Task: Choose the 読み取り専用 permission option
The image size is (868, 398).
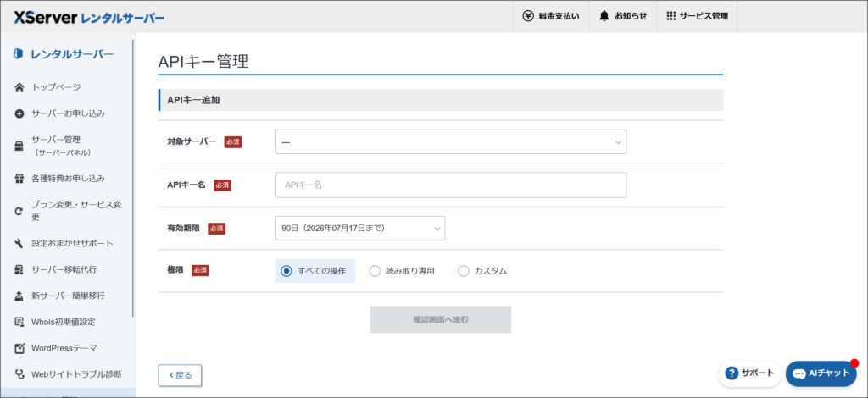Action: click(x=375, y=271)
